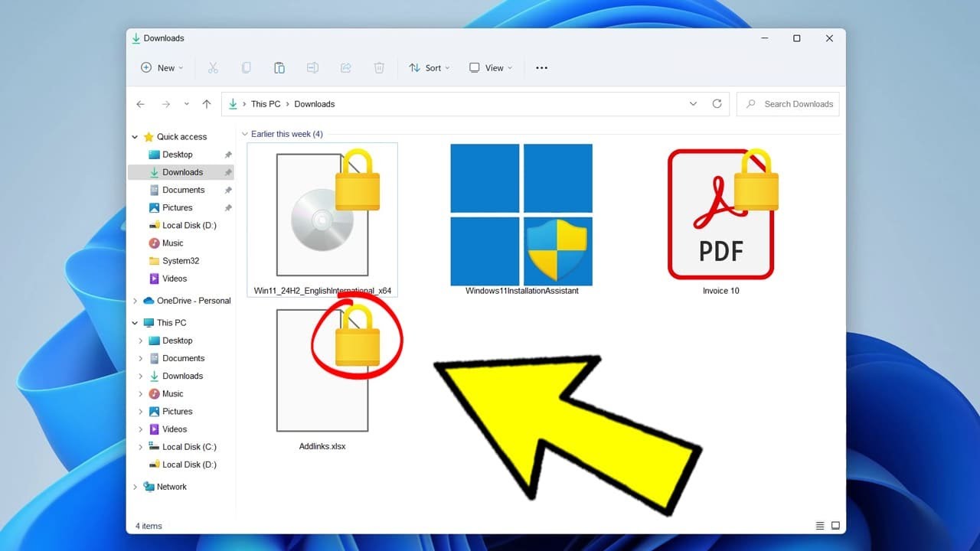Open address bar history dropdown

tap(693, 104)
